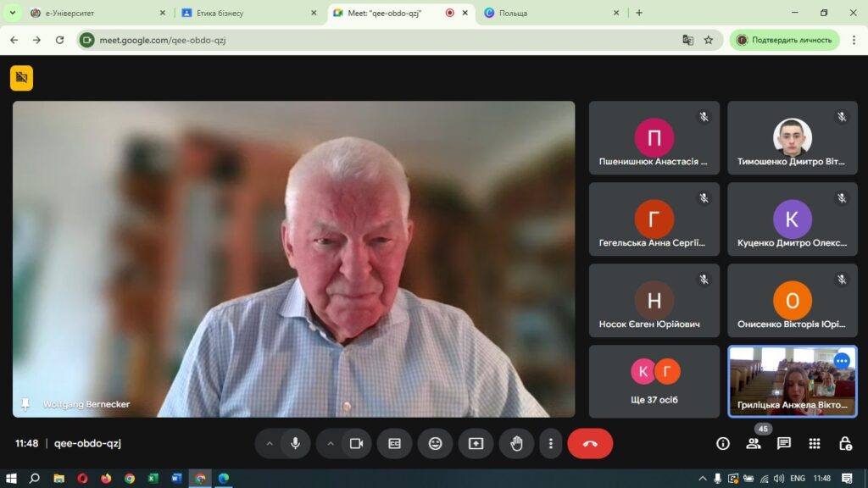This screenshot has height=488, width=868.
Task: Click Подтвердить личность button
Action: (784, 40)
